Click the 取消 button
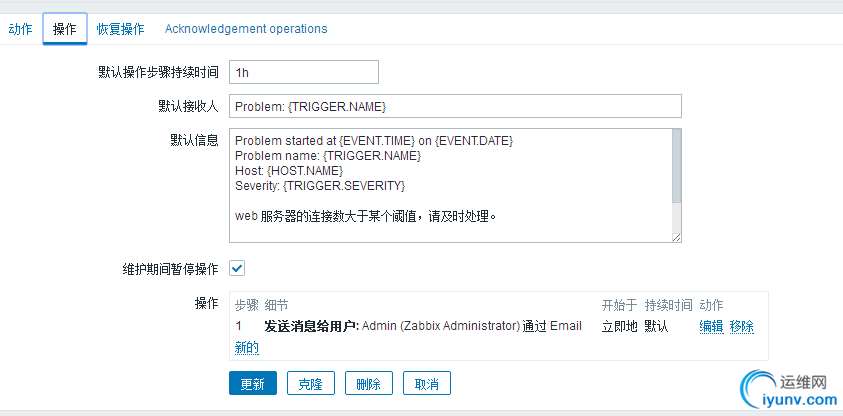This screenshot has height=416, width=843. tap(427, 384)
